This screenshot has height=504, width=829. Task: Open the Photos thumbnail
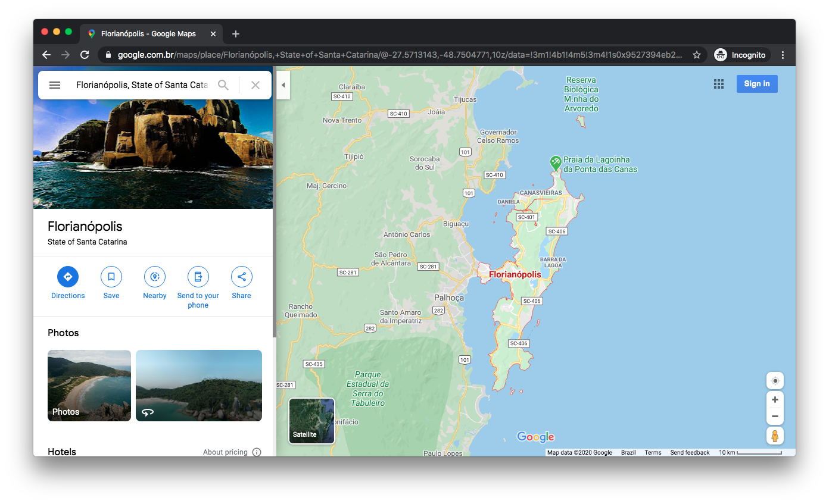[89, 386]
